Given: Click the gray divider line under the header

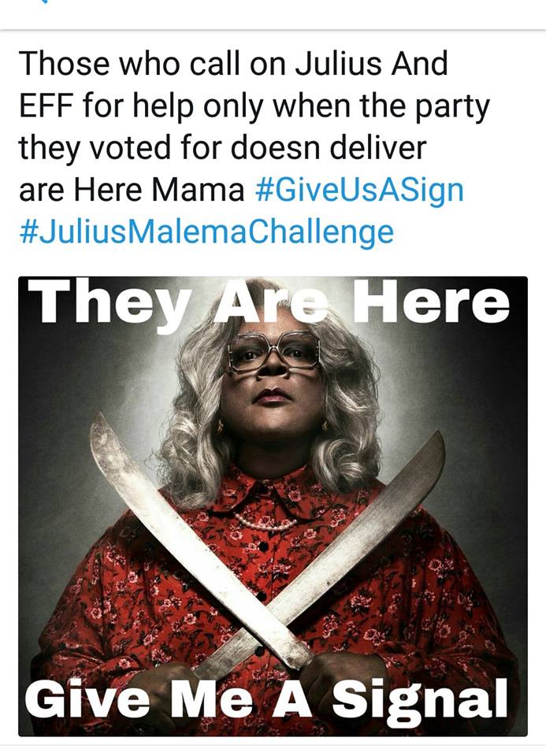Looking at the screenshot, I should pyautogui.click(x=273, y=31).
